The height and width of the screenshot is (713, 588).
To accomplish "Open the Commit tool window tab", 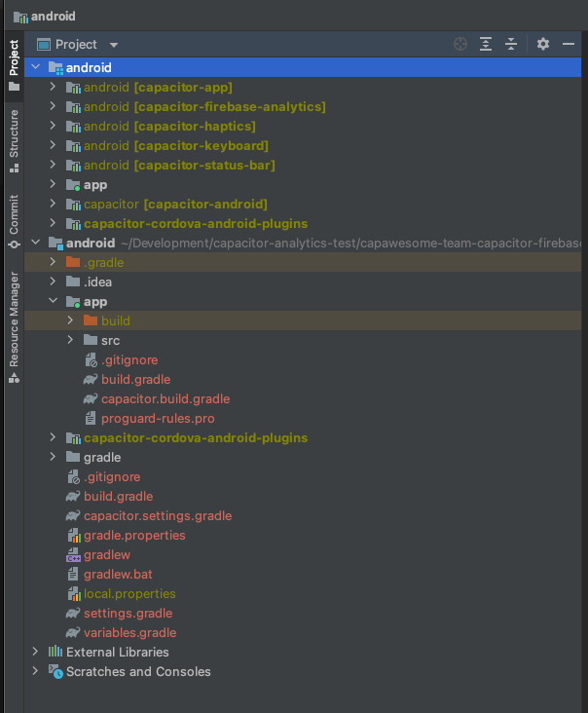I will coord(14,222).
